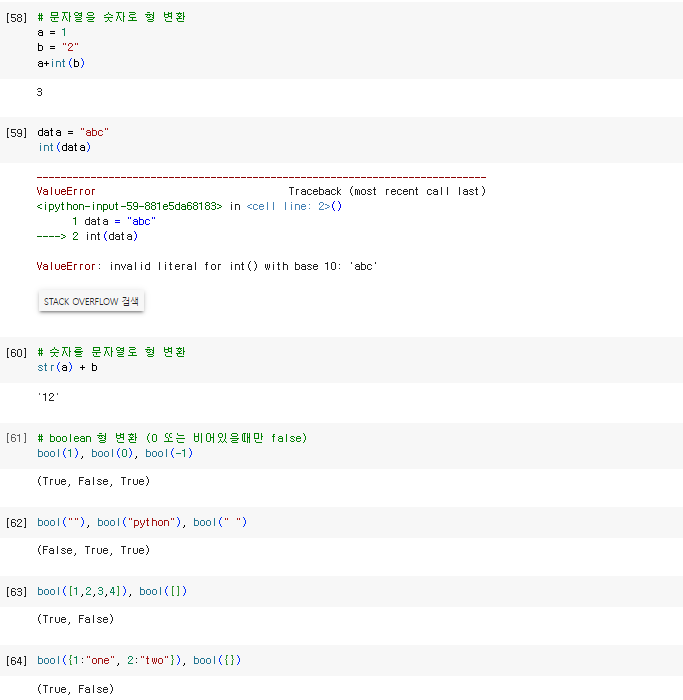
Task: Click code line b = "2"
Action: tap(58, 47)
